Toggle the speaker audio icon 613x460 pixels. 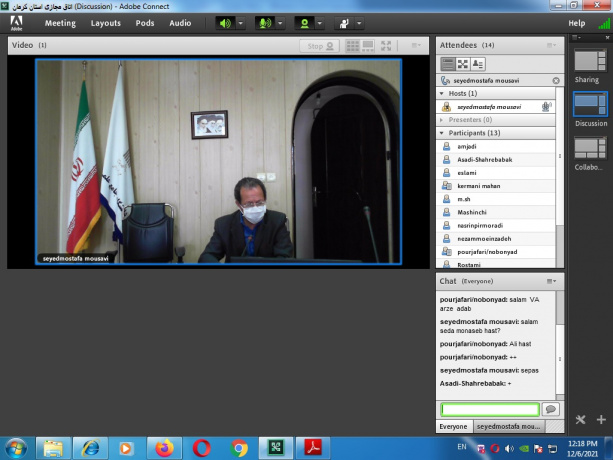coord(225,23)
